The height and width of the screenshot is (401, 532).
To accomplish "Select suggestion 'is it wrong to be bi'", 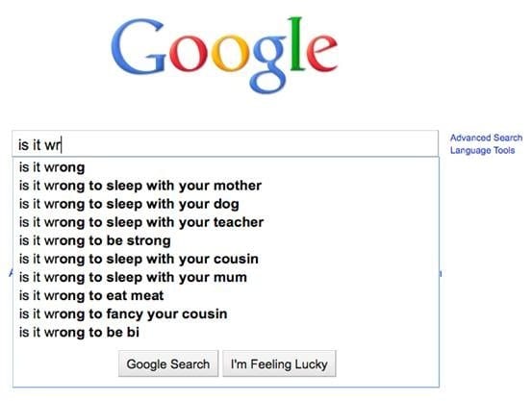I will [x=225, y=332].
